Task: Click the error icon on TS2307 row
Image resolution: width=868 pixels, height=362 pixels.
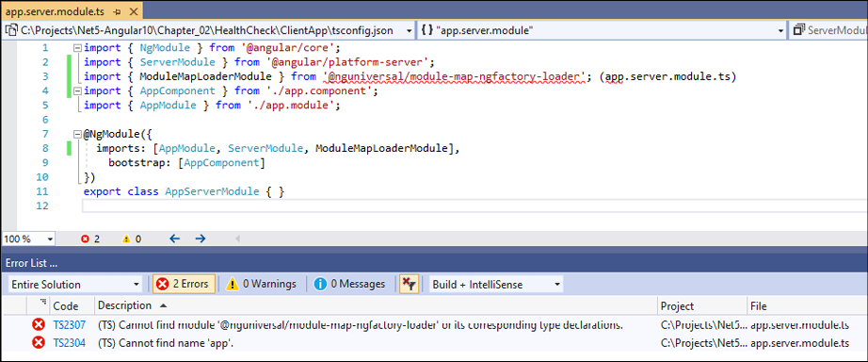Action: [39, 325]
